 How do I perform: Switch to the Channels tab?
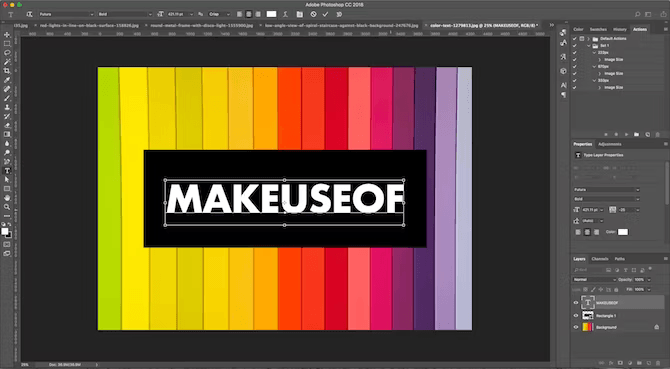click(x=599, y=259)
